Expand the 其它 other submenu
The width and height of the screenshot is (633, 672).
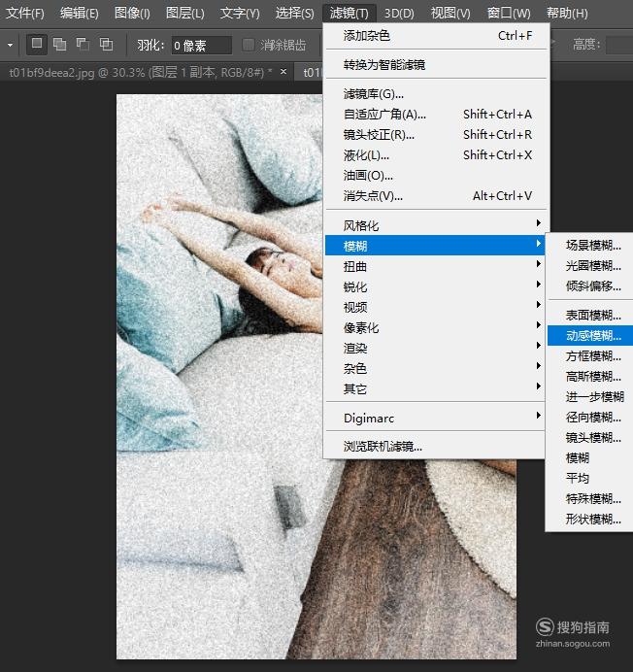pos(436,389)
